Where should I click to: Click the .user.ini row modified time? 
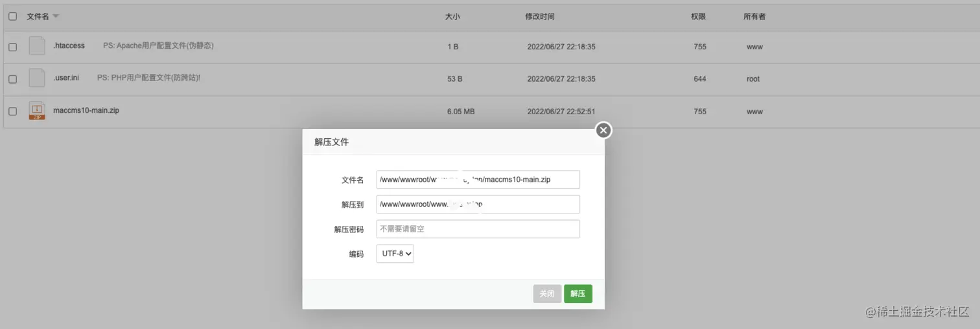point(561,79)
